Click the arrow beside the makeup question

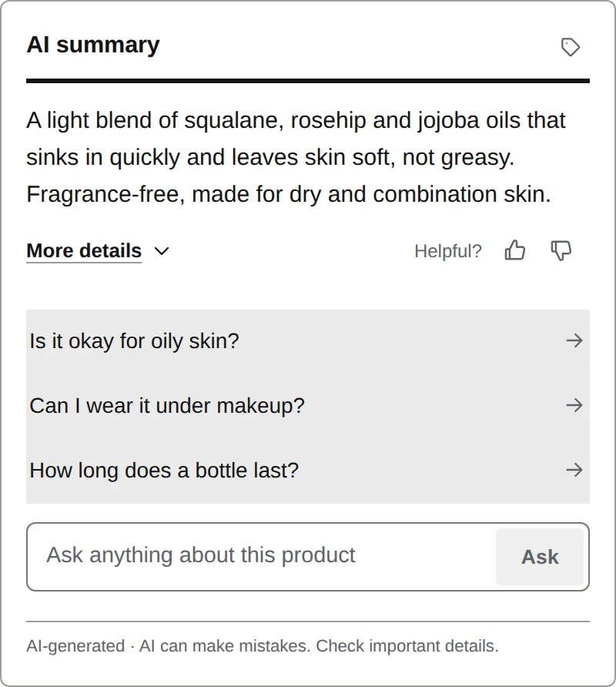(574, 405)
